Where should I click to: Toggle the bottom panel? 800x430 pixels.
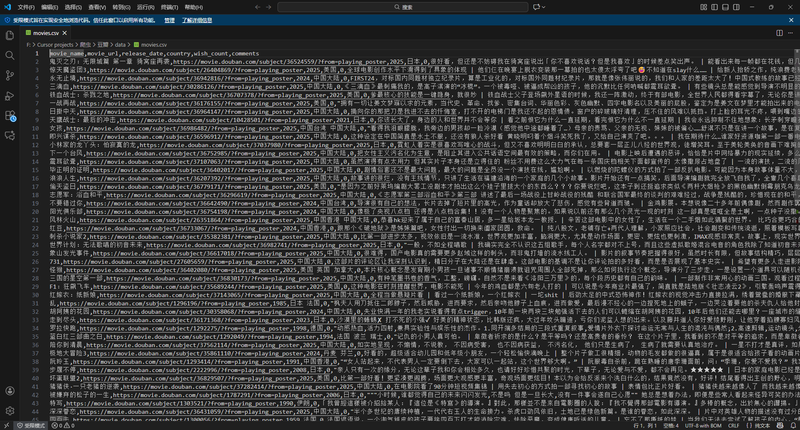point(726,7)
